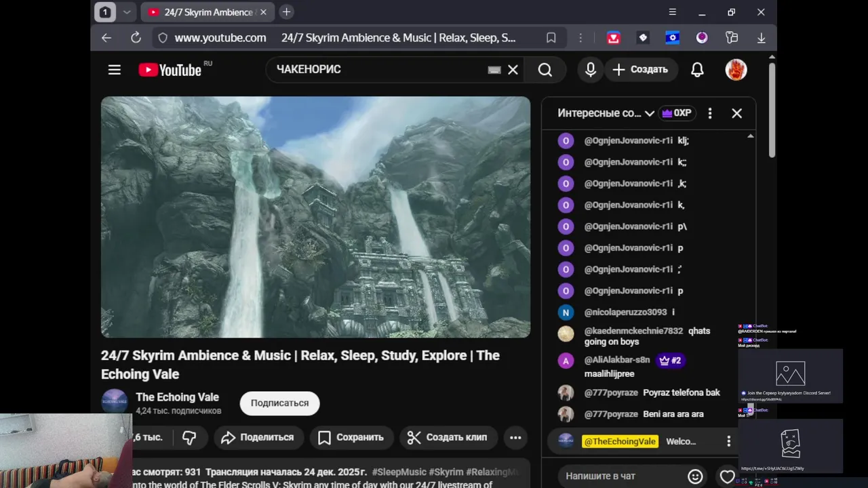Viewport: 868px width, 488px height.
Task: Open the 0XP channel points badge
Action: (676, 113)
